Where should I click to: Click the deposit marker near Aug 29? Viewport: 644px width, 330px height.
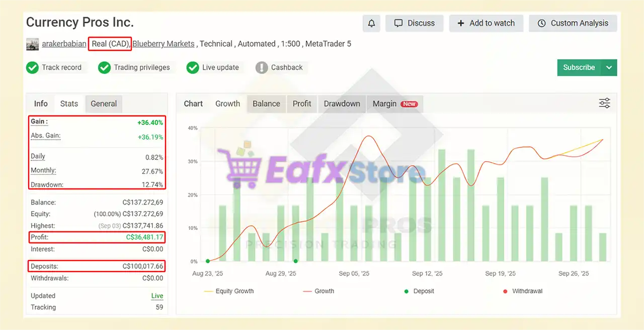(x=295, y=261)
